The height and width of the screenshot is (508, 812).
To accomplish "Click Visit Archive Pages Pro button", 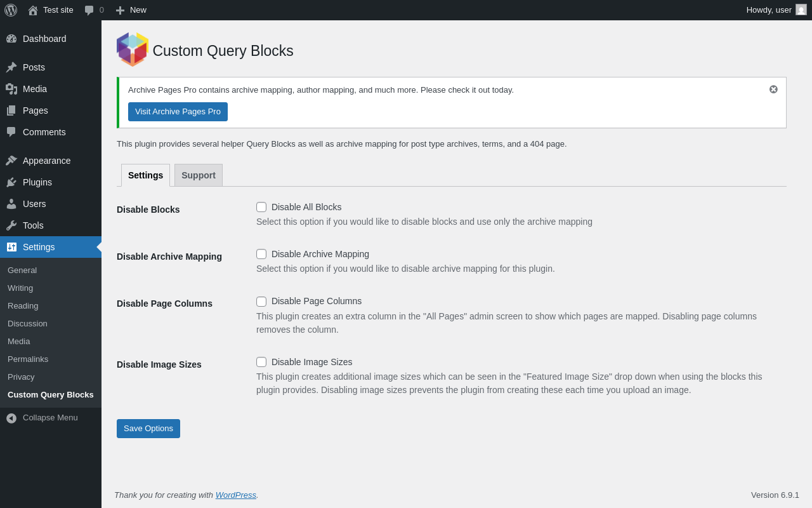I will (178, 112).
